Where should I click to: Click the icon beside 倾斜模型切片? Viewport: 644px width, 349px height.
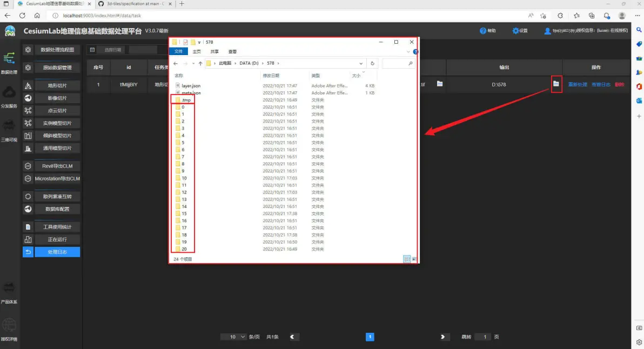coord(28,136)
